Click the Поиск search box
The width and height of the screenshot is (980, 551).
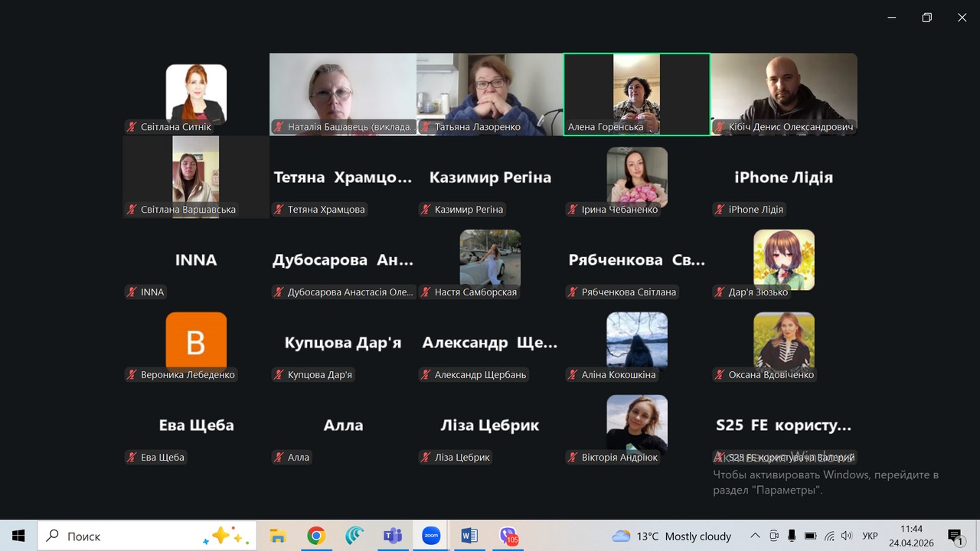[147, 536]
